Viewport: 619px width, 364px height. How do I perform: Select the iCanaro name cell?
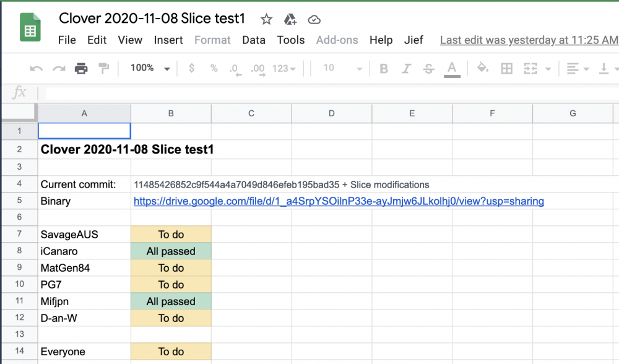(x=84, y=251)
